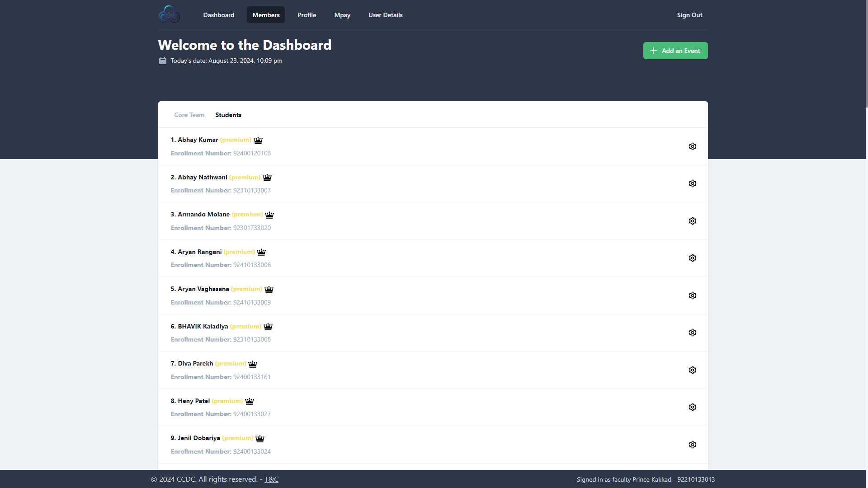This screenshot has height=488, width=868.
Task: Open Heny Patel's settings gear
Action: (692, 407)
